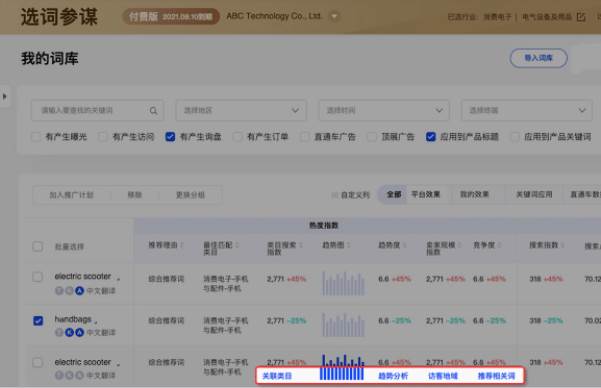This screenshot has height=388, width=601.
Task: Expand the collapsed left sidebar arrow
Action: tap(5, 96)
